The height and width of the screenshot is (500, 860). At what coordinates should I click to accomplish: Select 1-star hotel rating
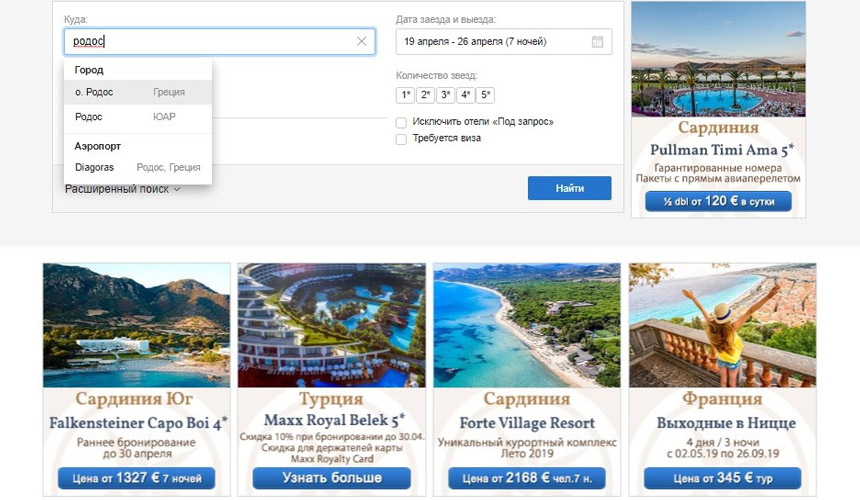(405, 96)
